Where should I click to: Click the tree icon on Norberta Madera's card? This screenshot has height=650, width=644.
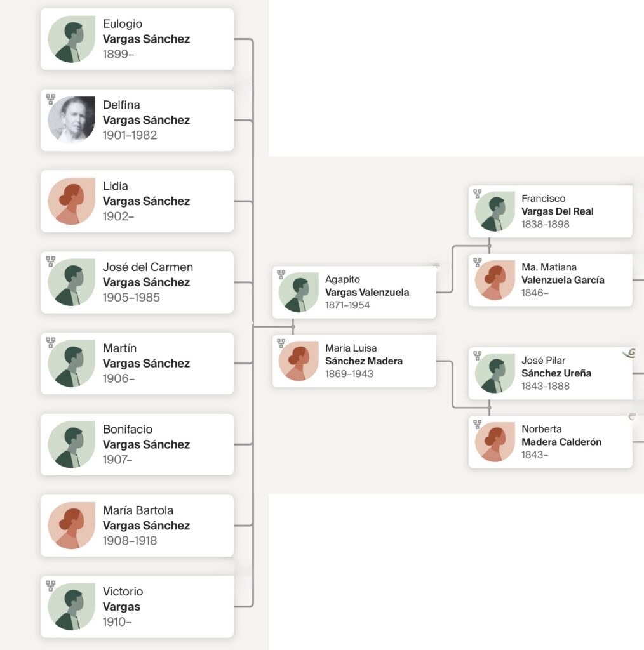pyautogui.click(x=478, y=424)
